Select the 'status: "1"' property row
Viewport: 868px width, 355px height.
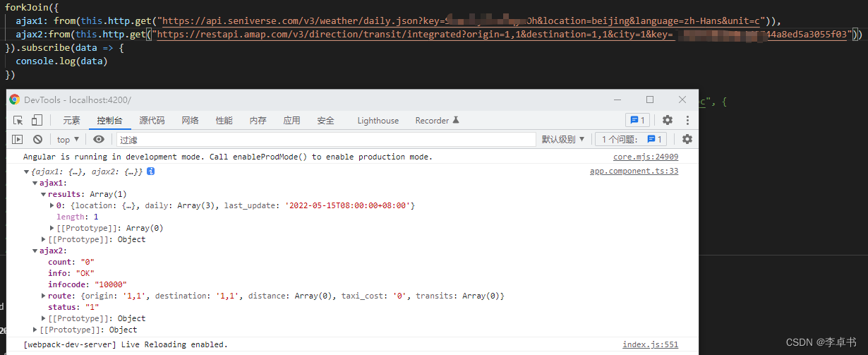[73, 307]
